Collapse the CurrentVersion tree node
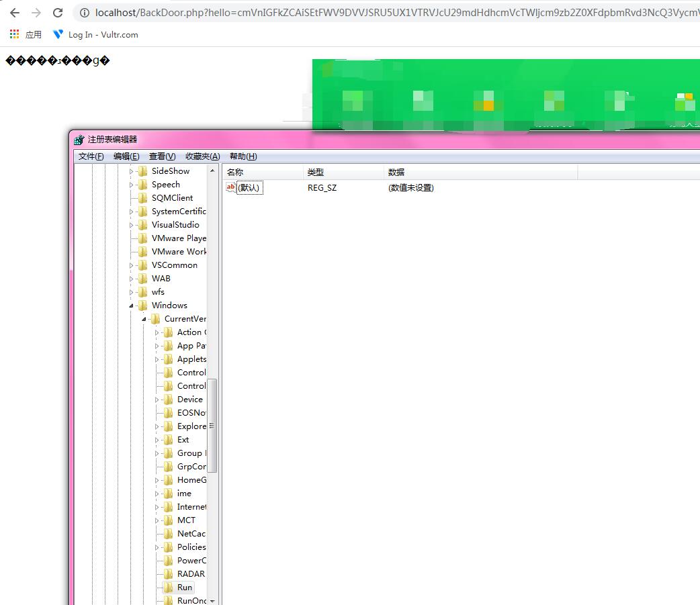 pos(144,319)
